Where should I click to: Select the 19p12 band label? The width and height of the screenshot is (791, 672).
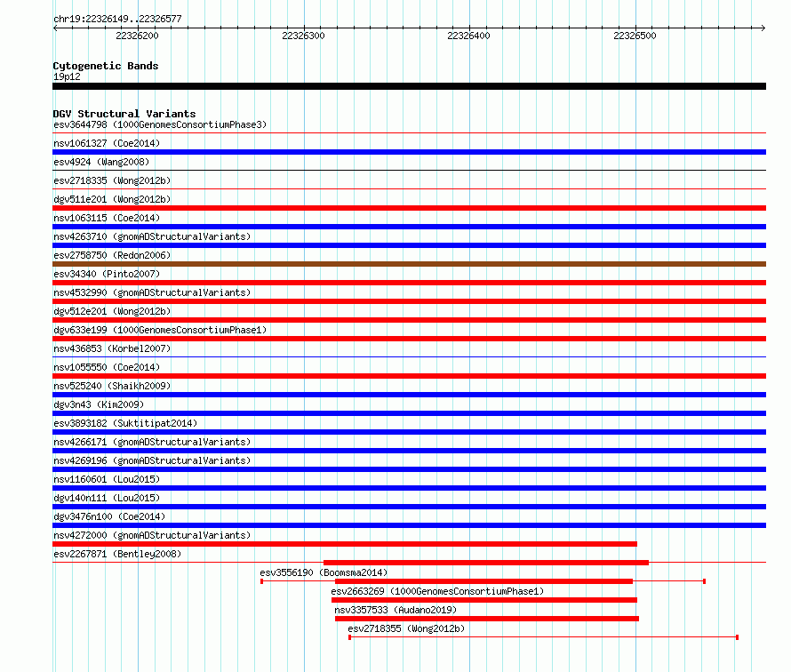click(67, 76)
